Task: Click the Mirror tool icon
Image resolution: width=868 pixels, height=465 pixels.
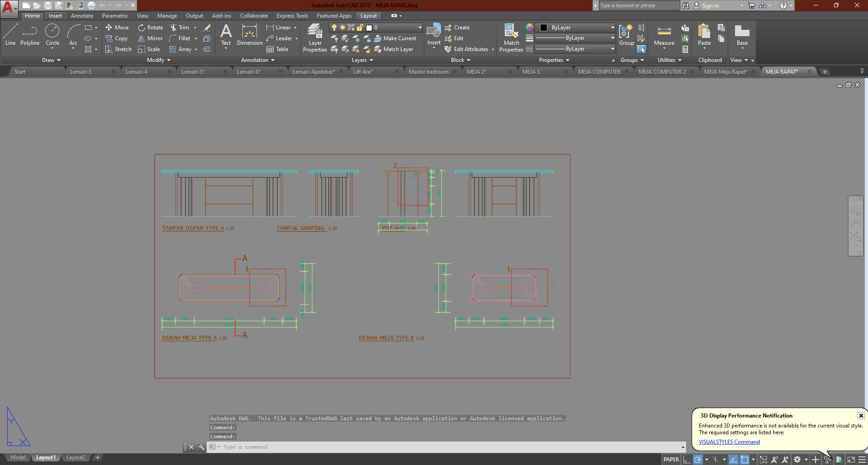Action: (142, 38)
